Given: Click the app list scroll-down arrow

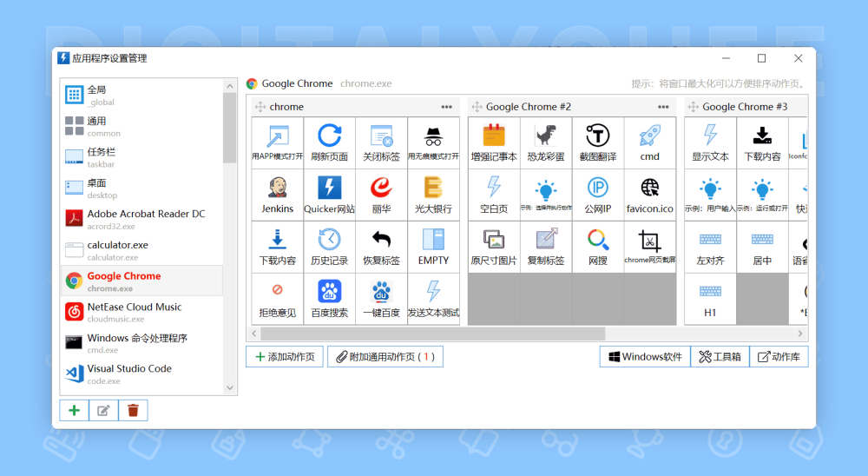Looking at the screenshot, I should (230, 388).
